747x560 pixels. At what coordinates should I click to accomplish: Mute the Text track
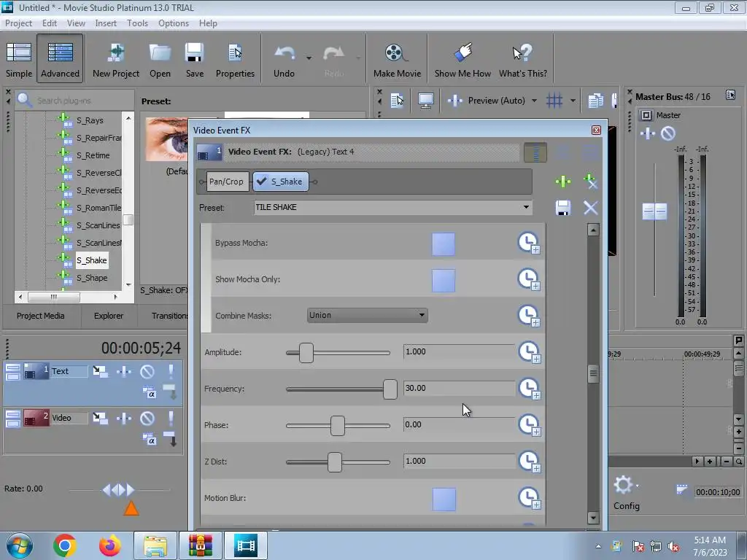click(147, 371)
